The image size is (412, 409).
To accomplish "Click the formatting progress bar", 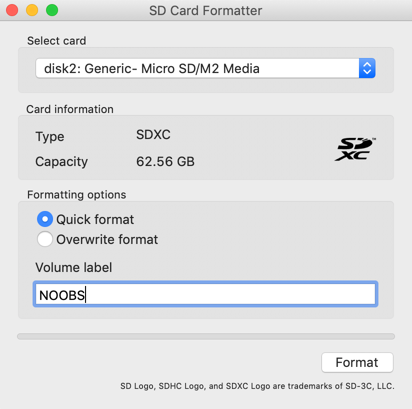I will click(x=206, y=336).
